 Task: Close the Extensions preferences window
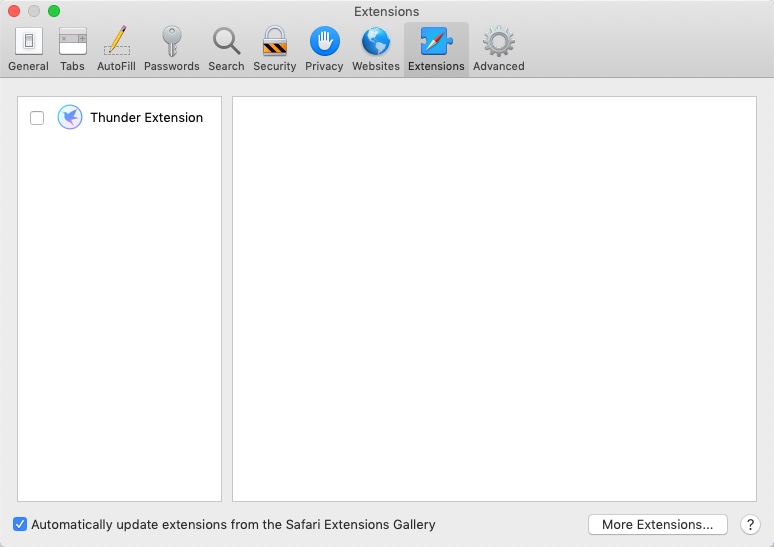14,11
